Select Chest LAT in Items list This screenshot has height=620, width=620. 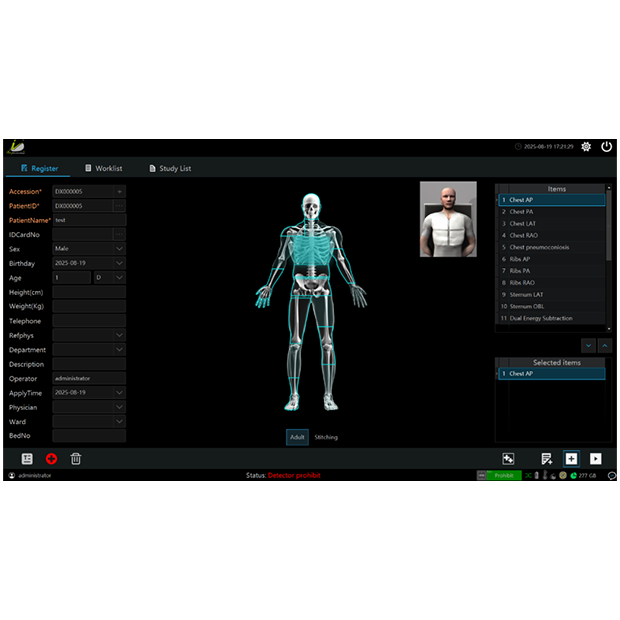click(552, 223)
